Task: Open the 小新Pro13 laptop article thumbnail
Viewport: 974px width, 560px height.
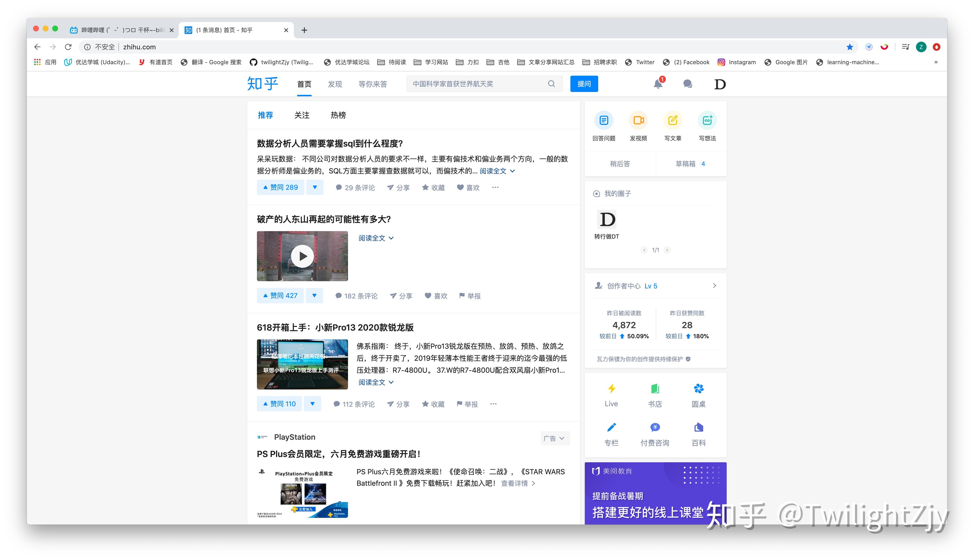Action: 302,364
